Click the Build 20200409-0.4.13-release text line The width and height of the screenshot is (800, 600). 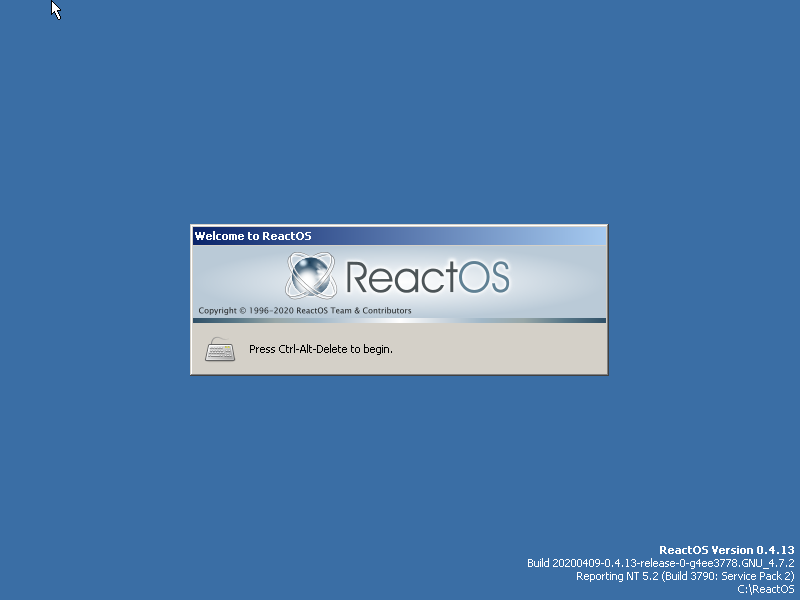coord(661,563)
